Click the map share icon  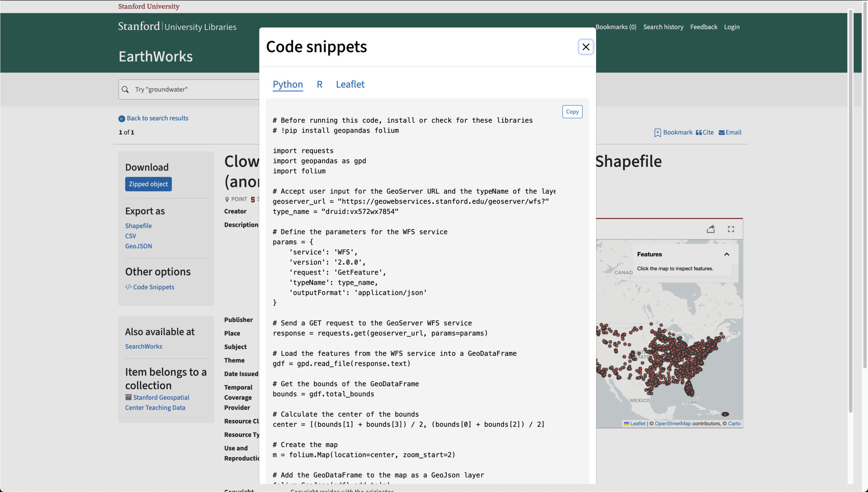(711, 229)
